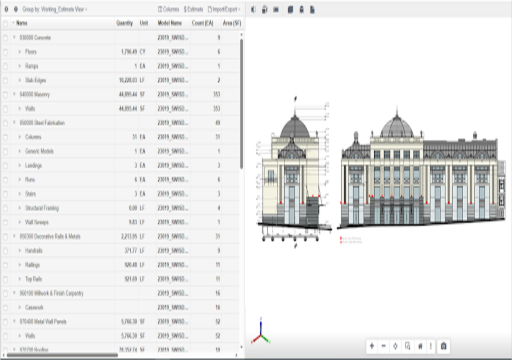Select the Walls row under Metal Wall Panels

[30, 336]
